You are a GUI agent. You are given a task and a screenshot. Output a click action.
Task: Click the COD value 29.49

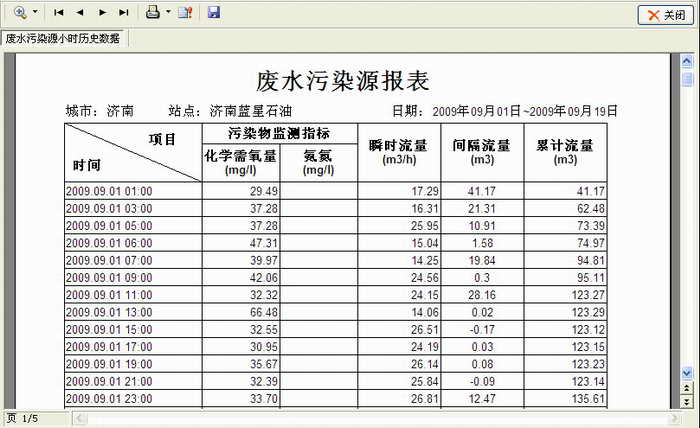click(x=264, y=191)
